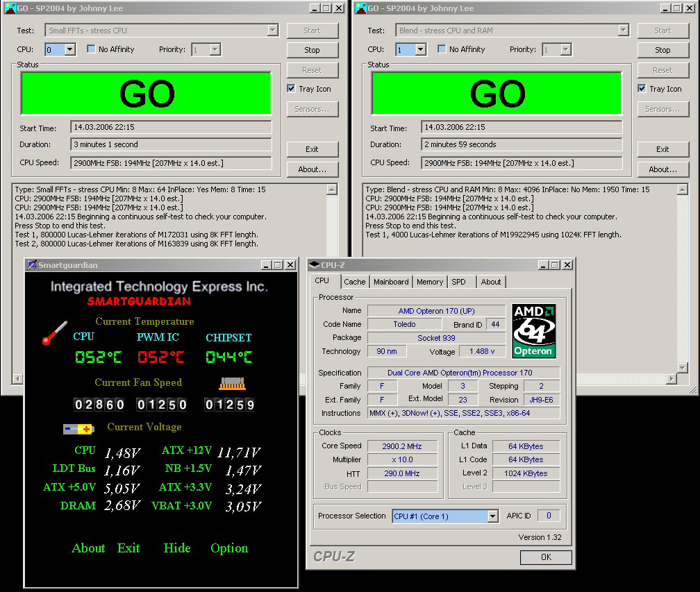Switch to the SPD tab in CPU-Z
Viewport: 700px width, 592px height.
pos(458,282)
